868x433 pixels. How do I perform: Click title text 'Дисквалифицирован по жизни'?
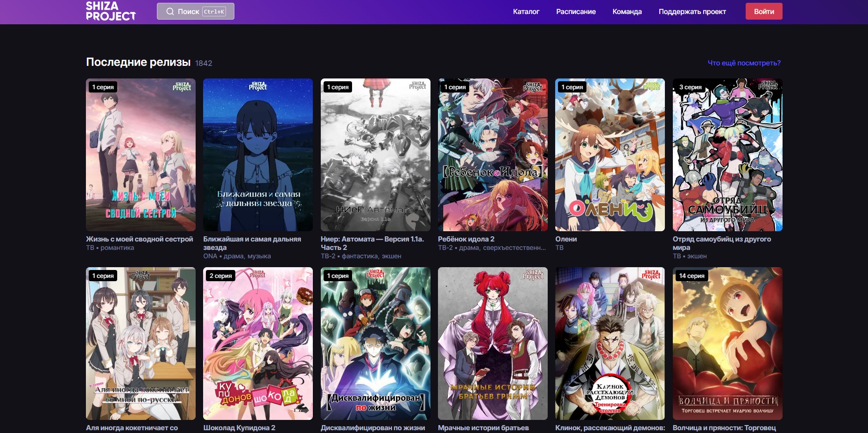pyautogui.click(x=373, y=428)
